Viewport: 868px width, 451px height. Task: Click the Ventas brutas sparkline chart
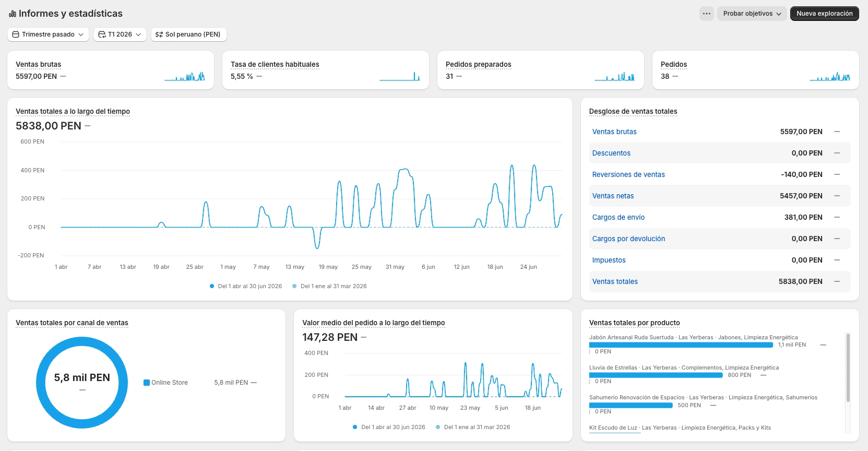pyautogui.click(x=185, y=77)
